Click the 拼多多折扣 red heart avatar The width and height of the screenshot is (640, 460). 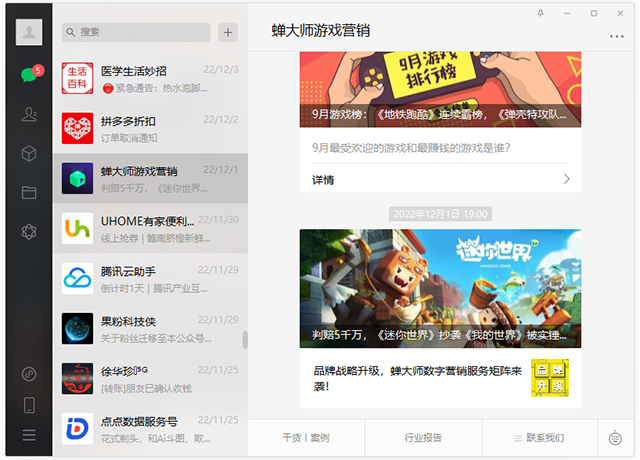[x=78, y=128]
